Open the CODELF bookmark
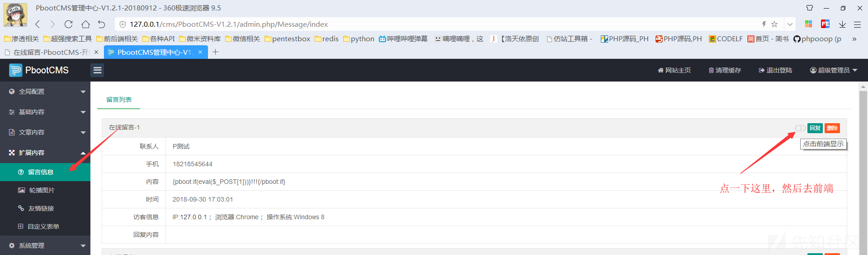This screenshot has height=255, width=868. pos(726,39)
